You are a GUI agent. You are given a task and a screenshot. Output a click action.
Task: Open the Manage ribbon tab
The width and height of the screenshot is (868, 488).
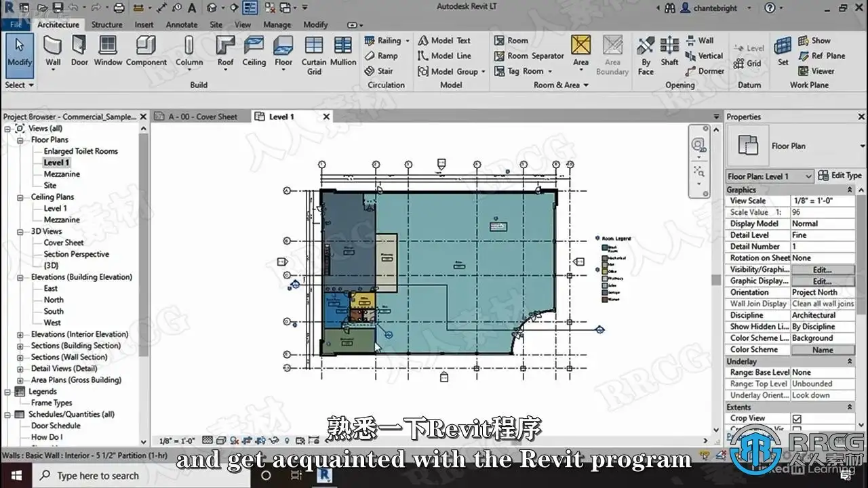point(277,24)
